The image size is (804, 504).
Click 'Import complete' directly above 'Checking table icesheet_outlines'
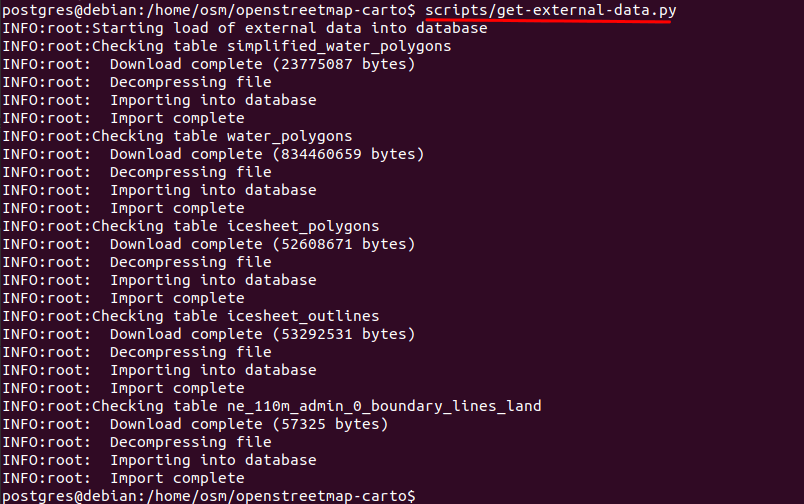click(x=177, y=298)
